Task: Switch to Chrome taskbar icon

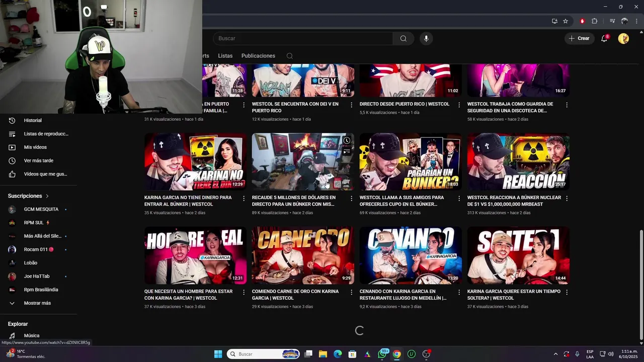Action: tap(397, 354)
